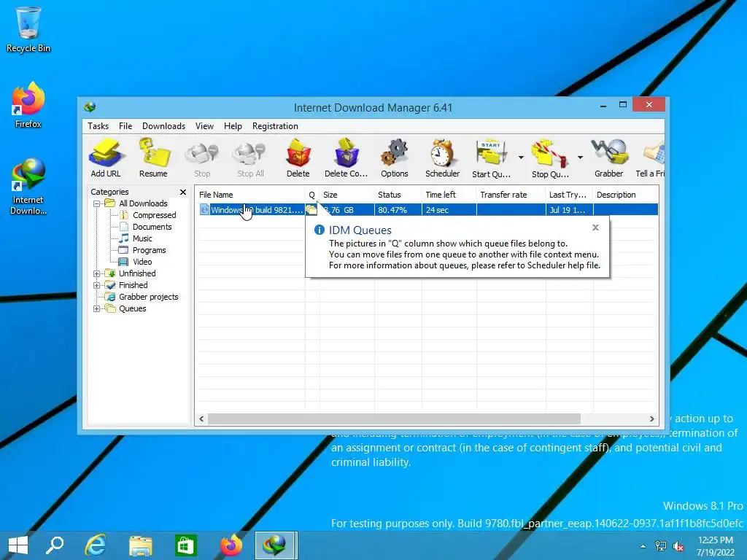This screenshot has width=747, height=560.
Task: Open the Windows Start button
Action: 18,545
